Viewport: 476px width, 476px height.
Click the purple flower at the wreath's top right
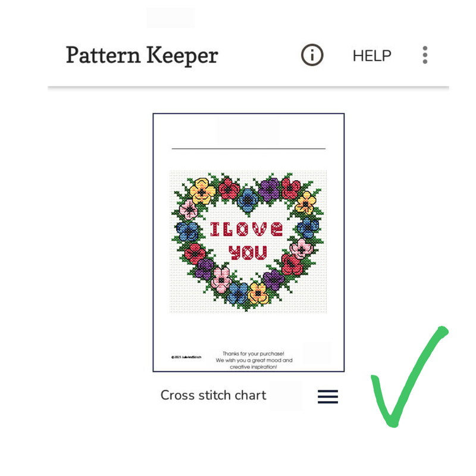pyautogui.click(x=269, y=190)
